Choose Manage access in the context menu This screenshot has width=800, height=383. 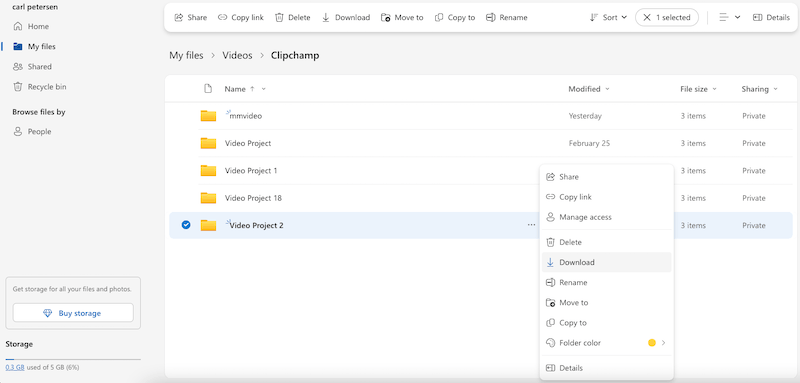point(606,217)
